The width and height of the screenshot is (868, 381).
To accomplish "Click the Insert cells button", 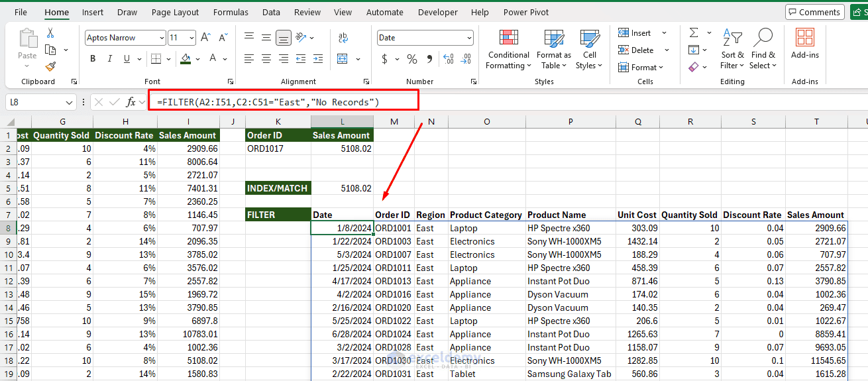I will click(x=635, y=33).
